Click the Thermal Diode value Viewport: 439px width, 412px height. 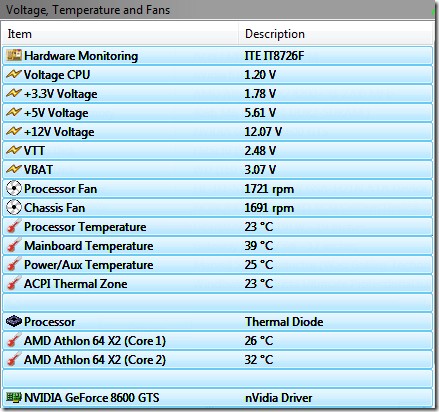284,322
